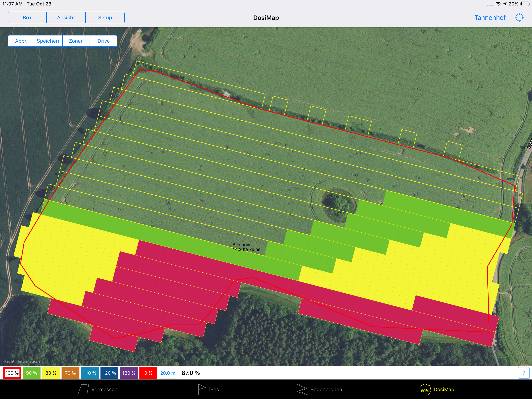The width and height of the screenshot is (532, 399).
Task: Select the orange 70 % dose swatch
Action: coord(70,373)
